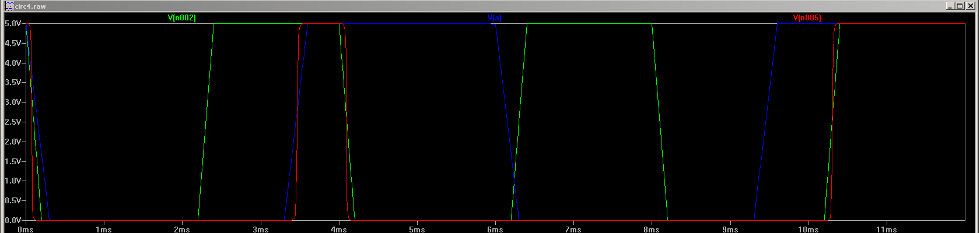This screenshot has height=233, width=980.
Task: Minimize the circ4.raw waveform window
Action: [x=951, y=6]
